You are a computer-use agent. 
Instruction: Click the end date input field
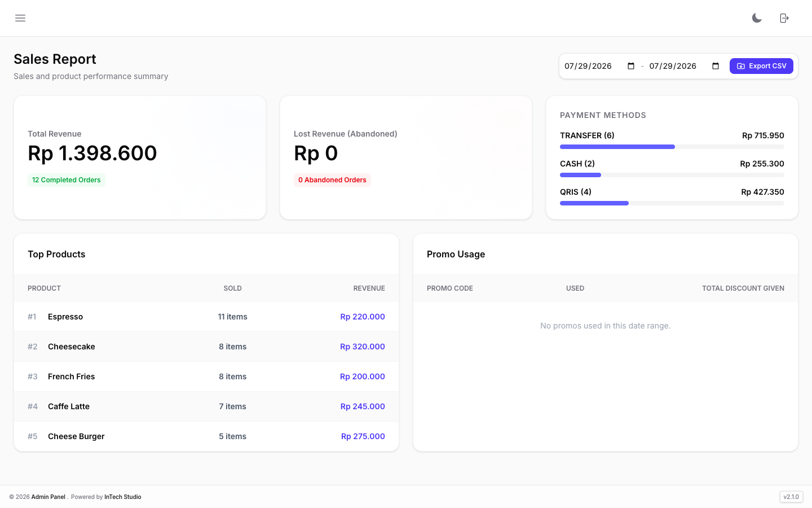[684, 66]
